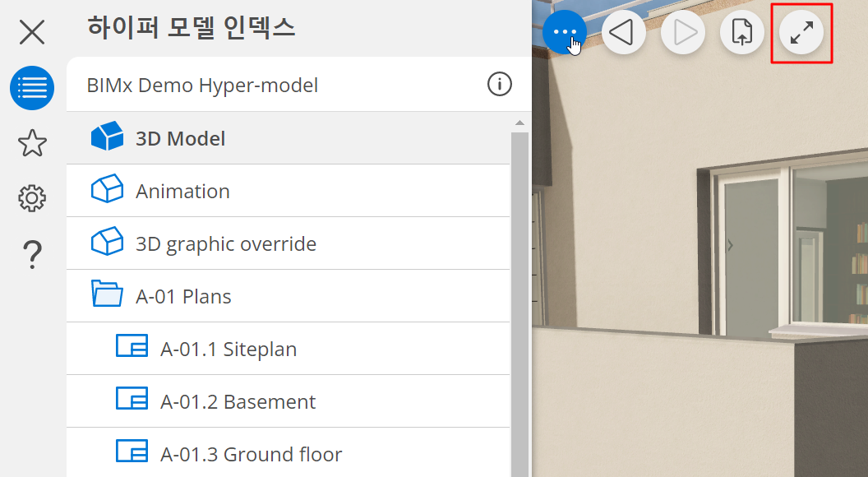The height and width of the screenshot is (477, 868).
Task: Collapse the A-01 Plans folder
Action: (x=106, y=296)
